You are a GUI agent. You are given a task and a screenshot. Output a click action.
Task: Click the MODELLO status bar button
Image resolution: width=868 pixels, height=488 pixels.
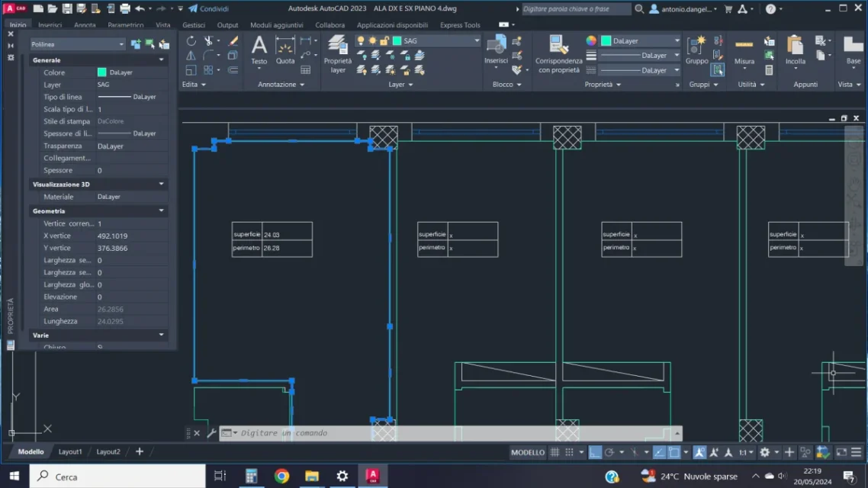[x=528, y=452]
